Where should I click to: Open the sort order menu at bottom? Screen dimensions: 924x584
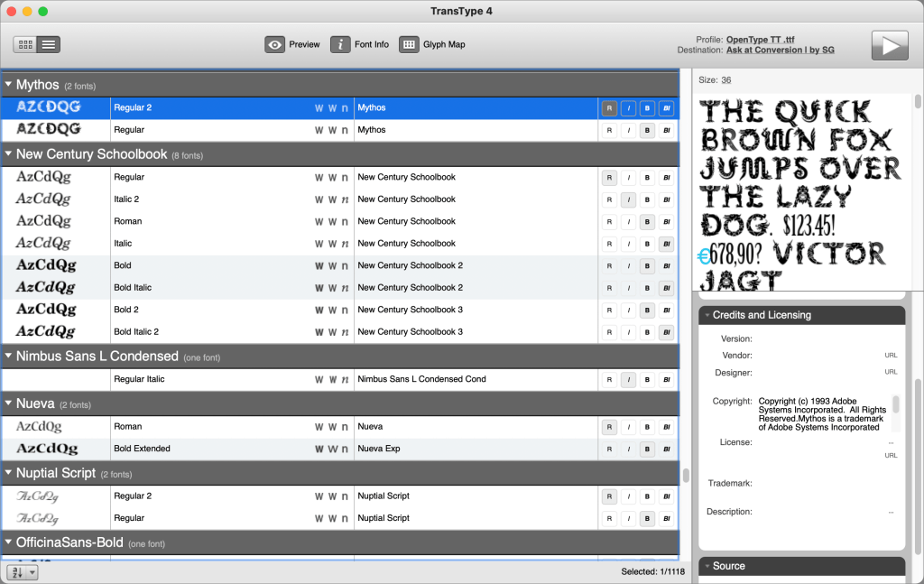(23, 571)
